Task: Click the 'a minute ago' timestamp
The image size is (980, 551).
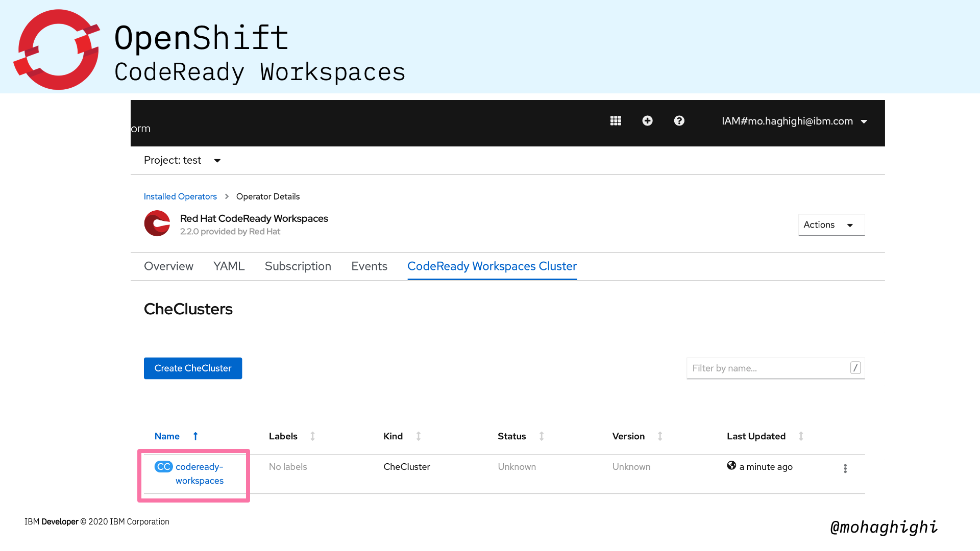Action: coord(766,467)
